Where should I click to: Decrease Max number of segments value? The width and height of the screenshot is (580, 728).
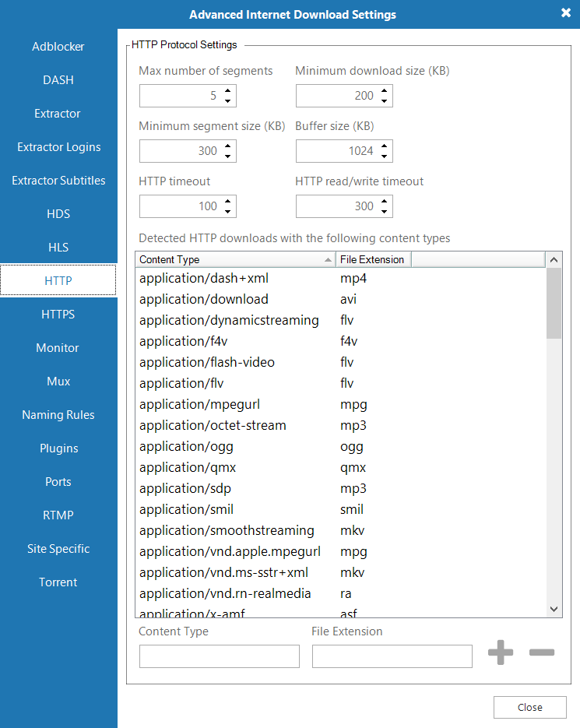(227, 100)
